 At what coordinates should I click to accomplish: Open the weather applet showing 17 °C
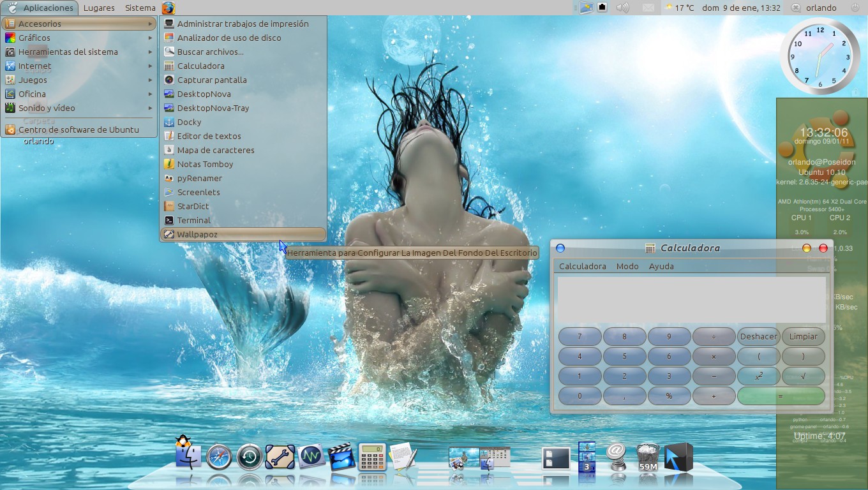click(678, 8)
